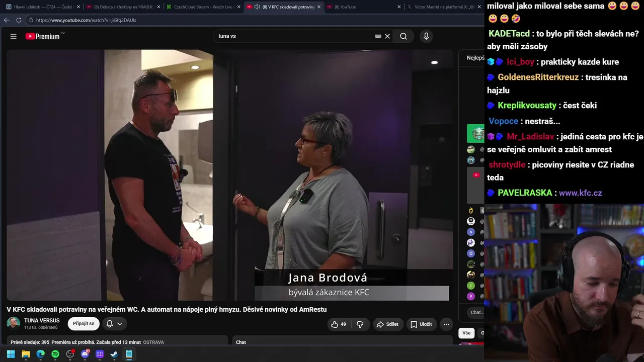Click the YouTube address bar URL
Screen dimensions: 644x362
coord(86,20)
